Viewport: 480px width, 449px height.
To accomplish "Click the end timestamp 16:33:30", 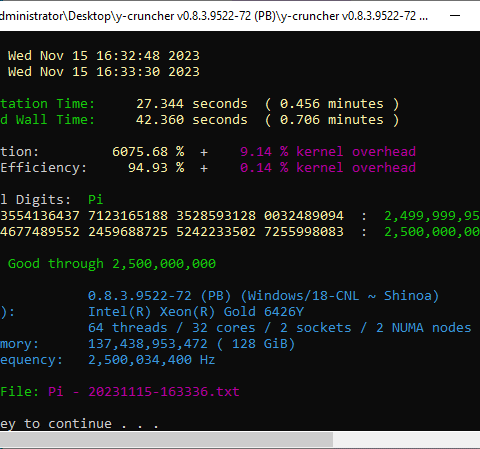I will pyautogui.click(x=128, y=72).
